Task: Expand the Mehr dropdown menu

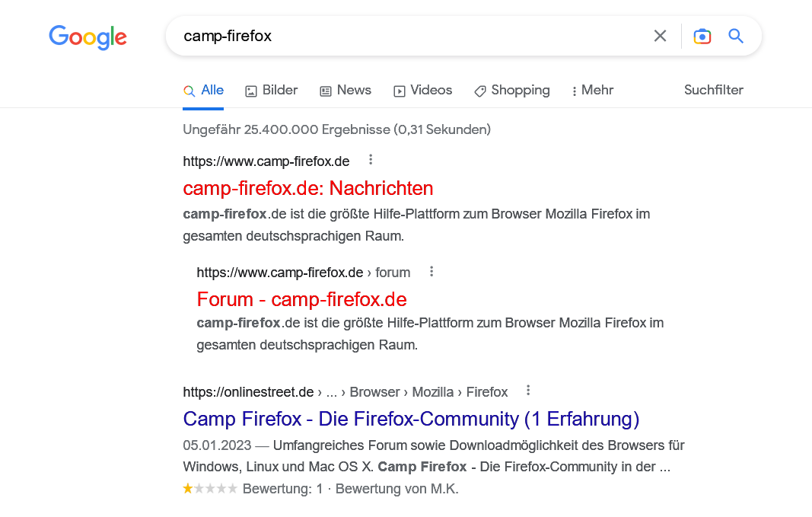Action: [x=593, y=91]
